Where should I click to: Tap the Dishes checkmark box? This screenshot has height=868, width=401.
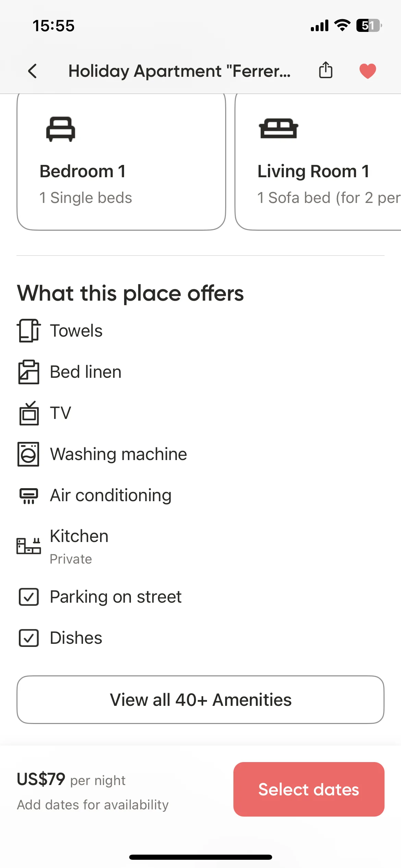[x=29, y=638]
